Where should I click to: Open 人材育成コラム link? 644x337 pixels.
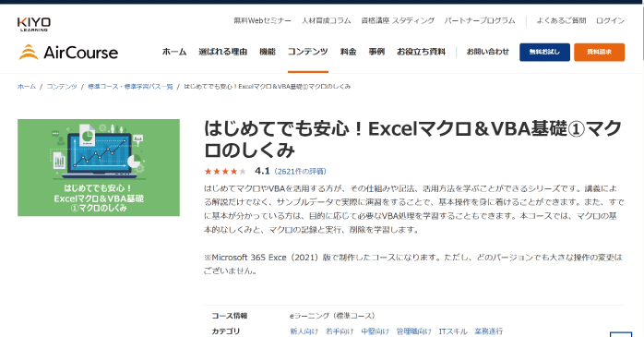[326, 20]
